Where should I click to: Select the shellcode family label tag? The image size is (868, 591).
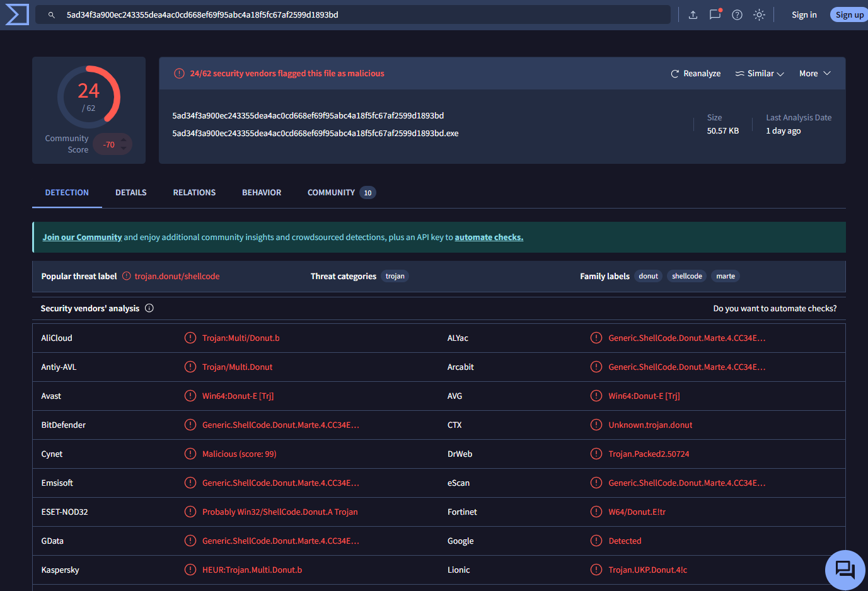(x=686, y=276)
